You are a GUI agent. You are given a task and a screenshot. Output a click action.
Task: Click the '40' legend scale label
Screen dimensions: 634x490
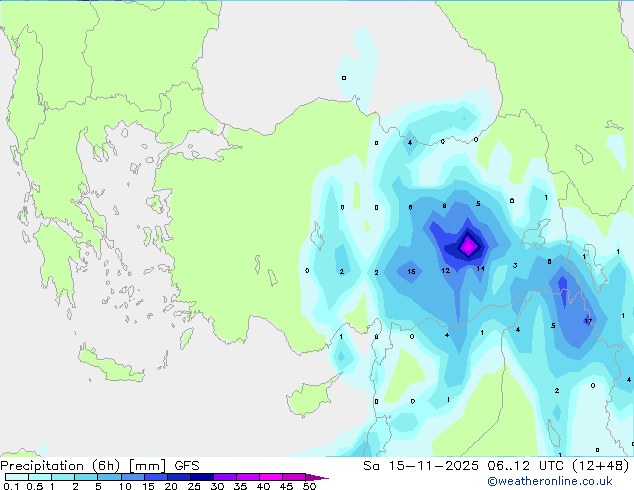pyautogui.click(x=263, y=486)
